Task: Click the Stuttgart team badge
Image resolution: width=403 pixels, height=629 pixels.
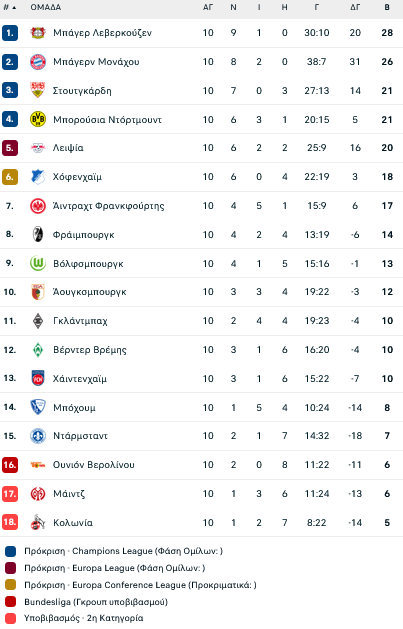Action: coord(38,90)
